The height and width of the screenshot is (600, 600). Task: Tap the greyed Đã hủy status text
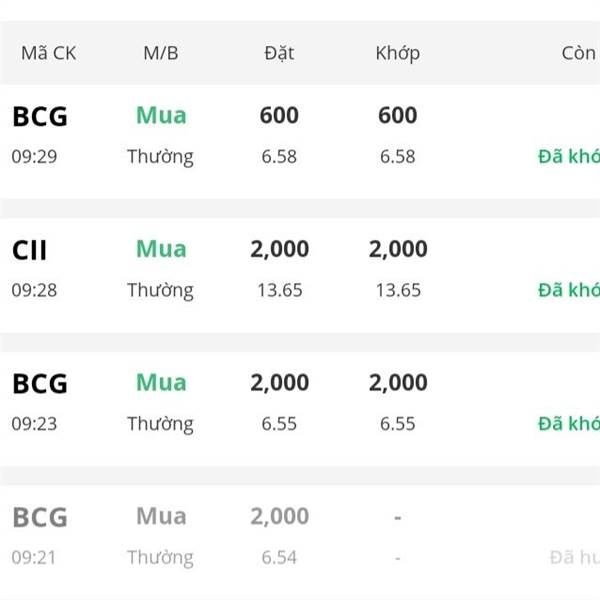point(575,557)
